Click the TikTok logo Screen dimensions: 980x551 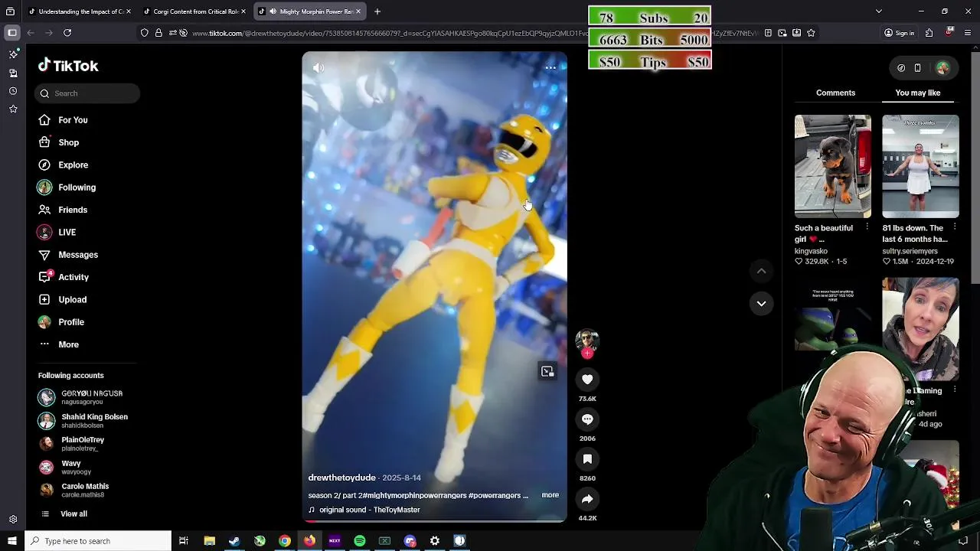pos(68,66)
